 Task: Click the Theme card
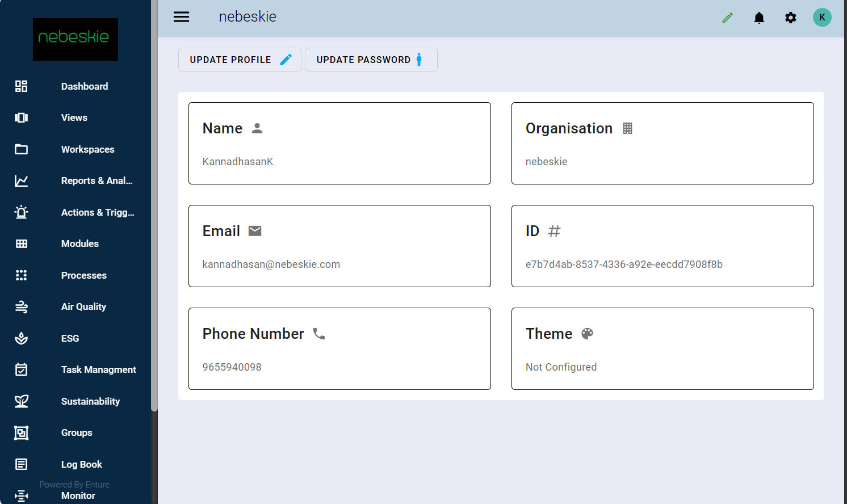click(x=662, y=348)
